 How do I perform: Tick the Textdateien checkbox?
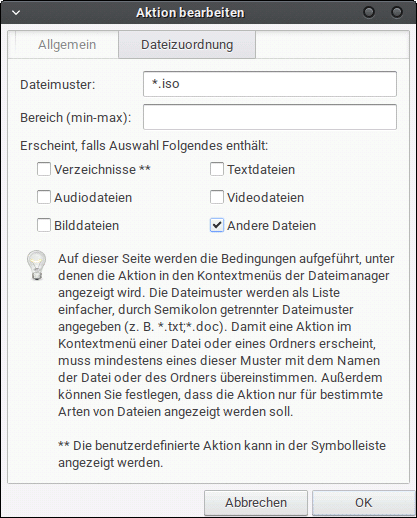tap(217, 169)
